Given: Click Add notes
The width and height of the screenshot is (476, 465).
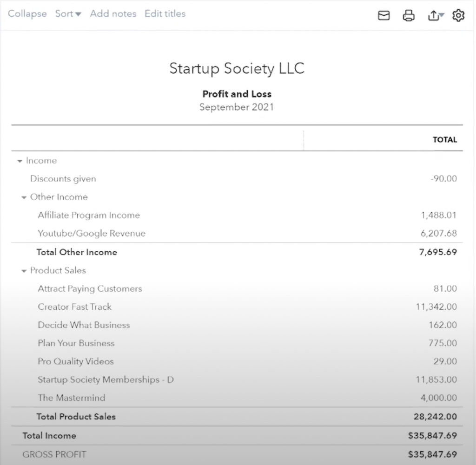Looking at the screenshot, I should (113, 13).
